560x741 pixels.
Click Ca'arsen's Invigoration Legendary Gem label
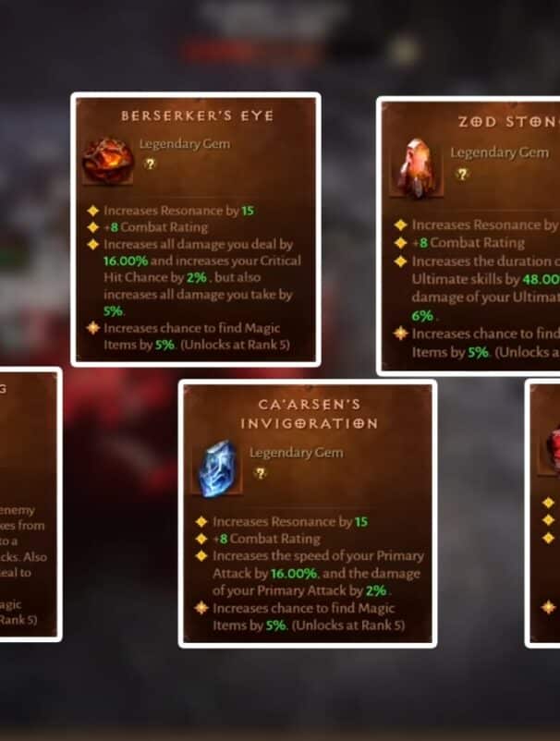[x=297, y=453]
